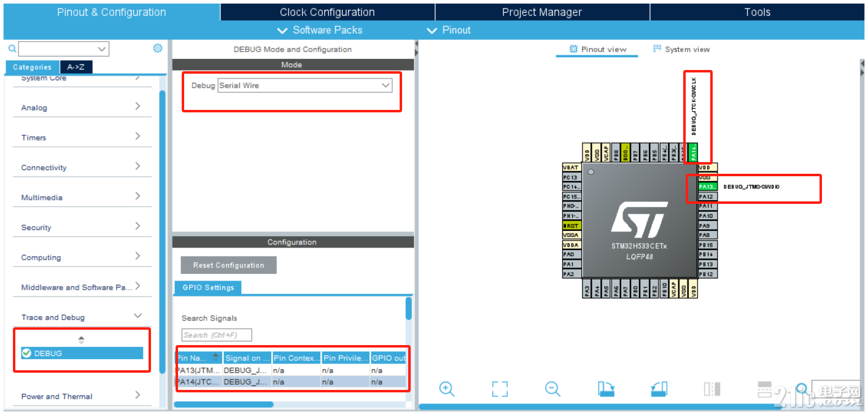Expand the Middleware and Software Packs category
Image resolution: width=868 pixels, height=412 pixels.
tap(138, 286)
